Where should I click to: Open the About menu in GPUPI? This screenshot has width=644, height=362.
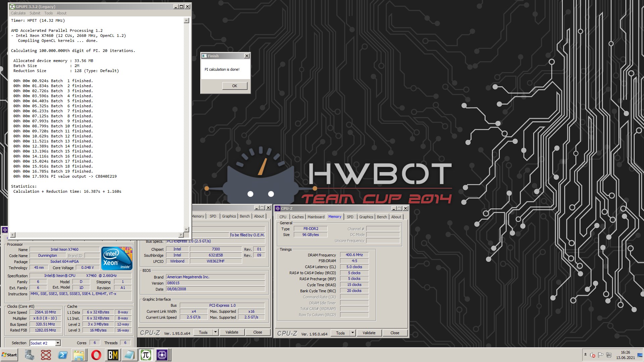pyautogui.click(x=62, y=13)
